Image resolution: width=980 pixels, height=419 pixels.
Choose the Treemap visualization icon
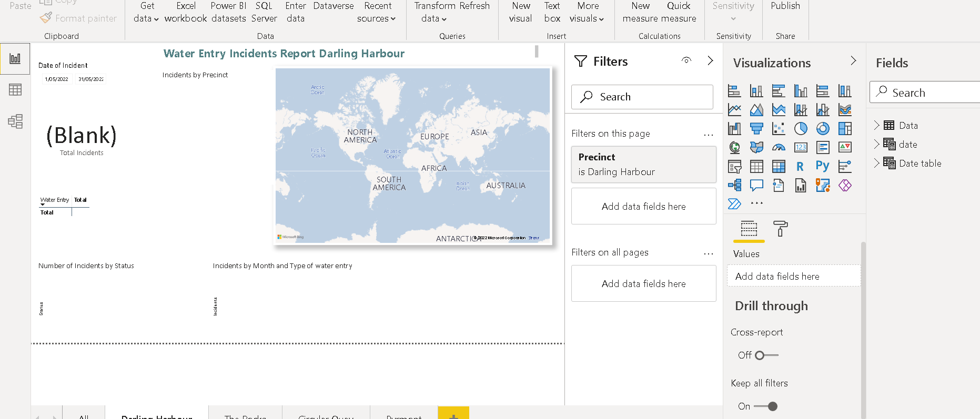[x=845, y=129]
